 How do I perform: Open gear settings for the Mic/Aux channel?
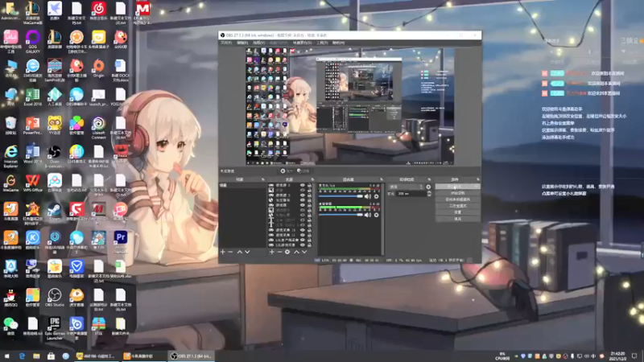point(376,196)
